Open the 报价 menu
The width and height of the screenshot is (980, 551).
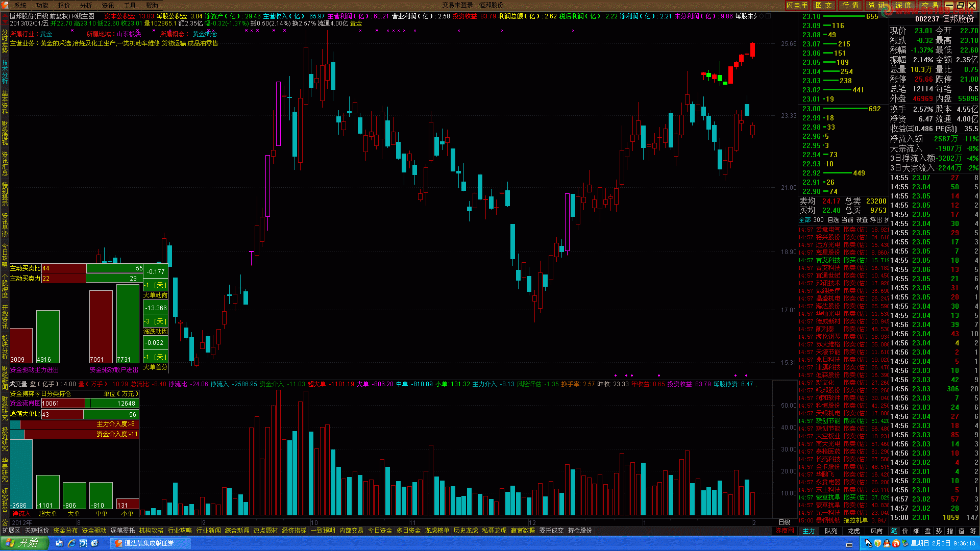pyautogui.click(x=64, y=5)
